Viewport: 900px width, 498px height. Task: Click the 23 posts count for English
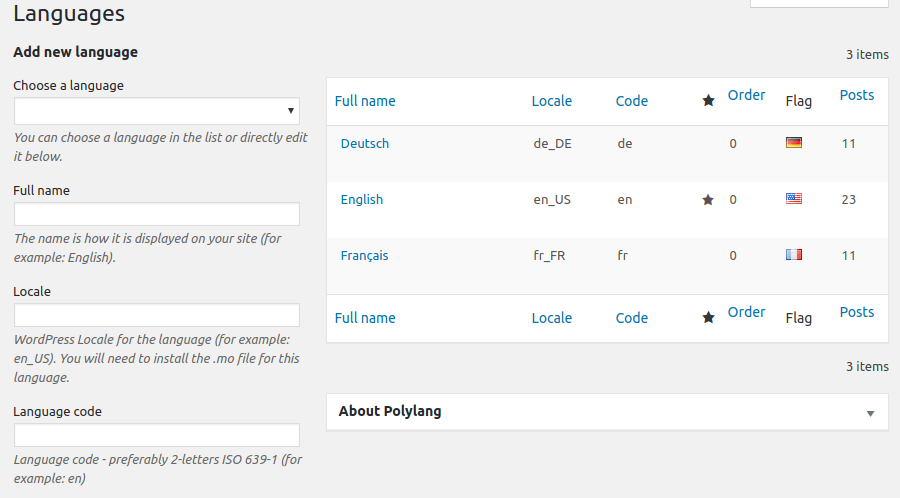pyautogui.click(x=849, y=200)
